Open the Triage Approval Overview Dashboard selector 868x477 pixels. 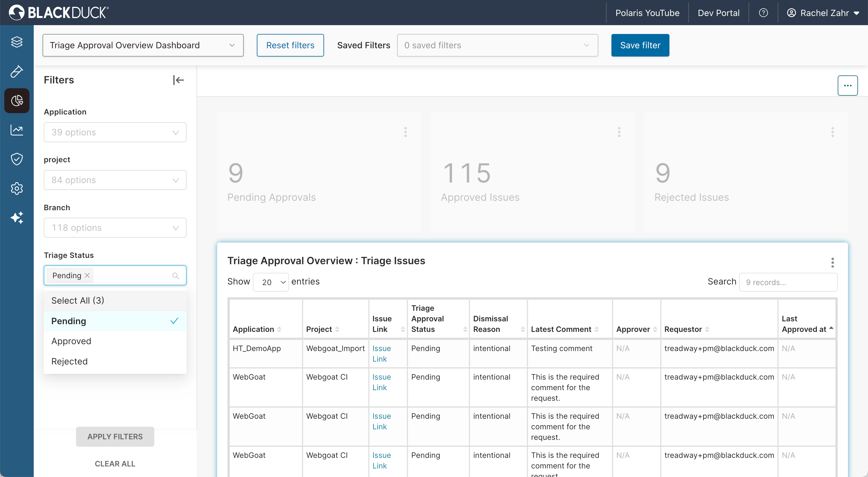click(x=143, y=45)
